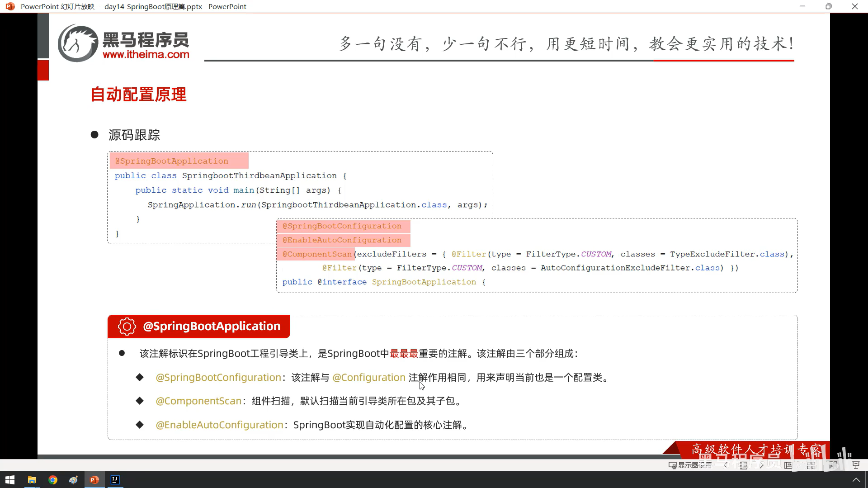Image resolution: width=868 pixels, height=488 pixels.
Task: Open the third taskbar app beside Chrome
Action: tap(74, 480)
